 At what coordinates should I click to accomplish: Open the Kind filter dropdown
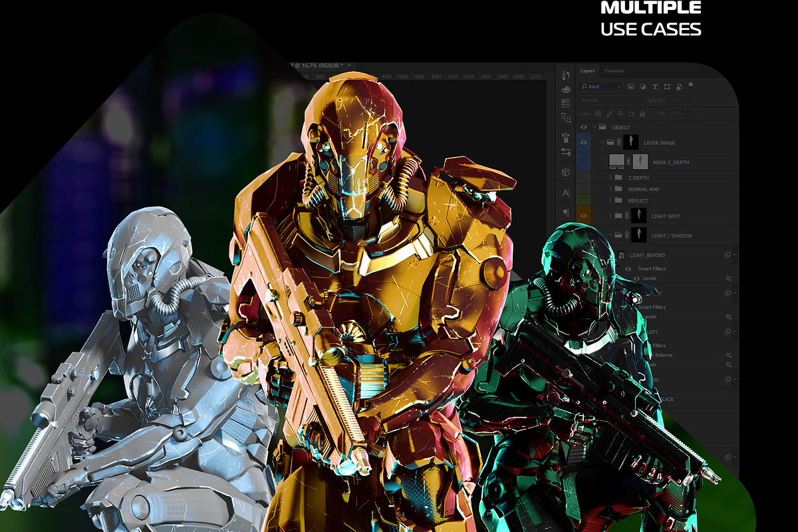(x=601, y=86)
